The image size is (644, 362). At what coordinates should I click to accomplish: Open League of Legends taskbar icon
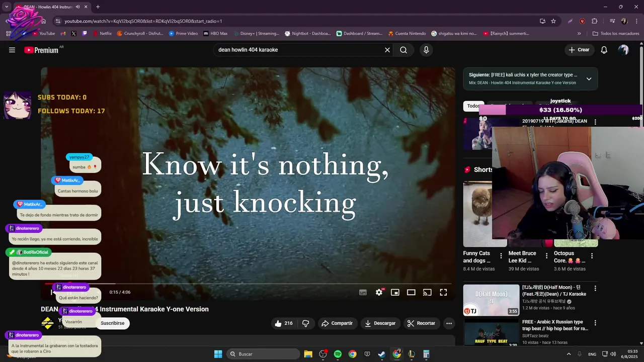click(412, 354)
